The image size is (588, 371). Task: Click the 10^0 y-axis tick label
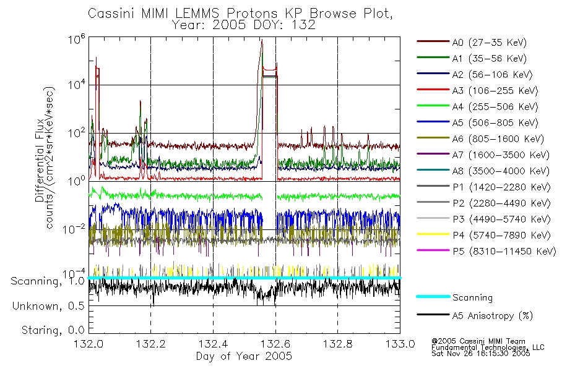click(77, 181)
